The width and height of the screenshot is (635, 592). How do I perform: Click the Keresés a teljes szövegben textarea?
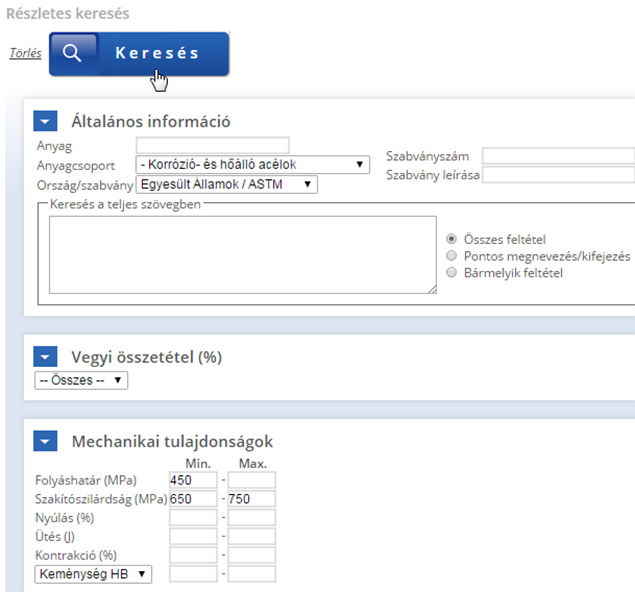243,255
